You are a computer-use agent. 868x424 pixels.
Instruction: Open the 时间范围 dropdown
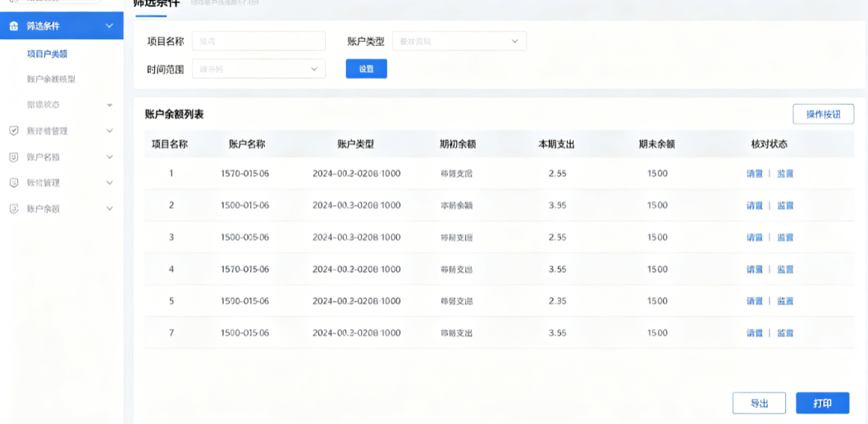258,69
